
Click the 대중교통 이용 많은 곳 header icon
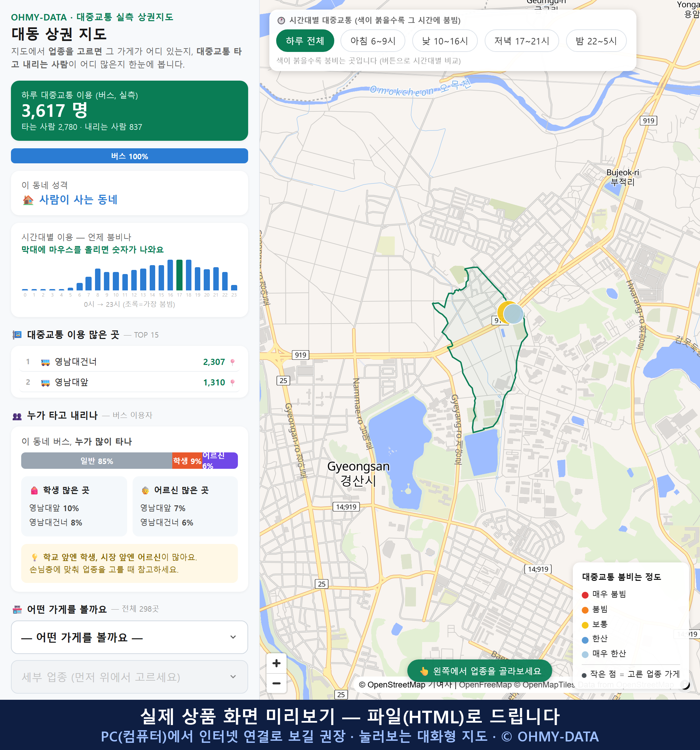[17, 335]
